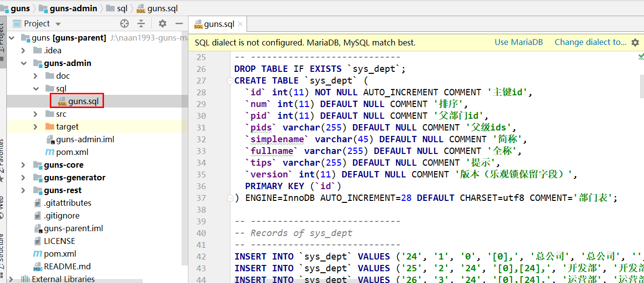Viewport: 644px width, 283px height.
Task: Expand the src folder
Action: click(36, 114)
